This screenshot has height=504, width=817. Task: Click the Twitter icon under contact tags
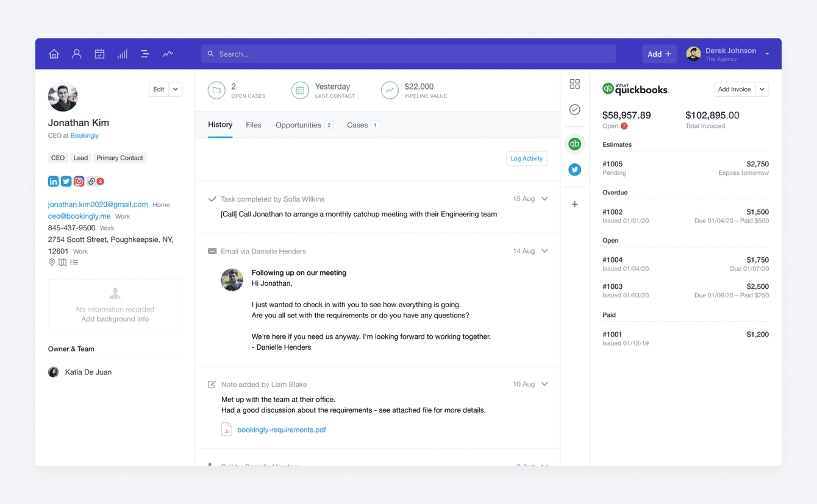pyautogui.click(x=66, y=181)
